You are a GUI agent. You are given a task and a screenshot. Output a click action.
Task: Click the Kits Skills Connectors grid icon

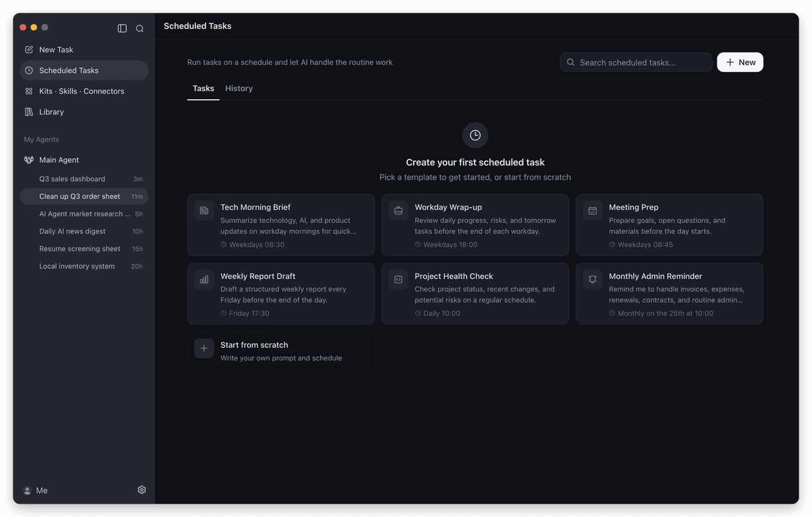(x=29, y=92)
